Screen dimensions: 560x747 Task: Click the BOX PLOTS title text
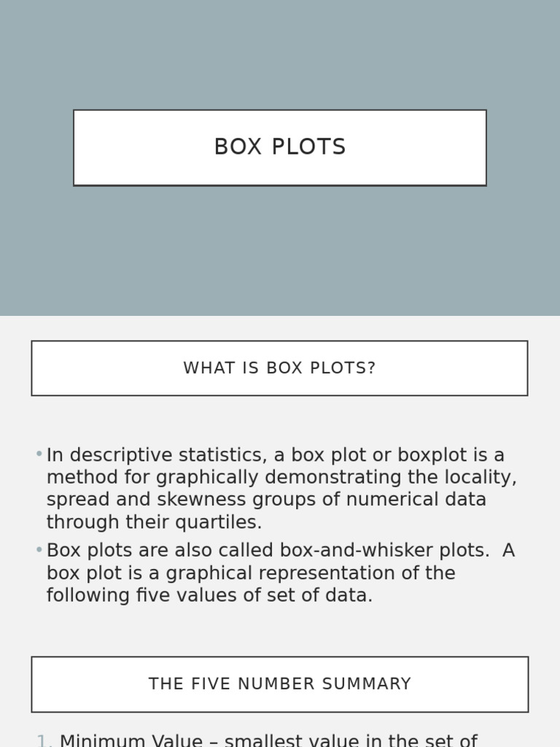pos(279,147)
